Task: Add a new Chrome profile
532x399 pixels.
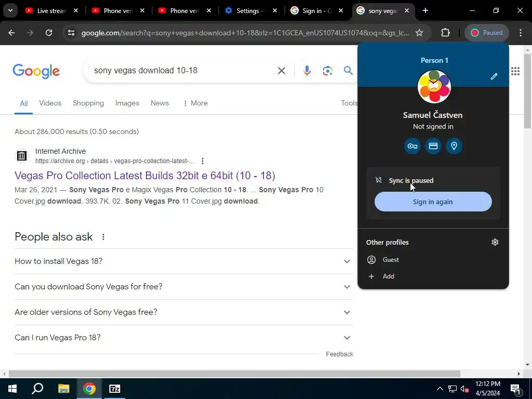Action: coord(433,276)
